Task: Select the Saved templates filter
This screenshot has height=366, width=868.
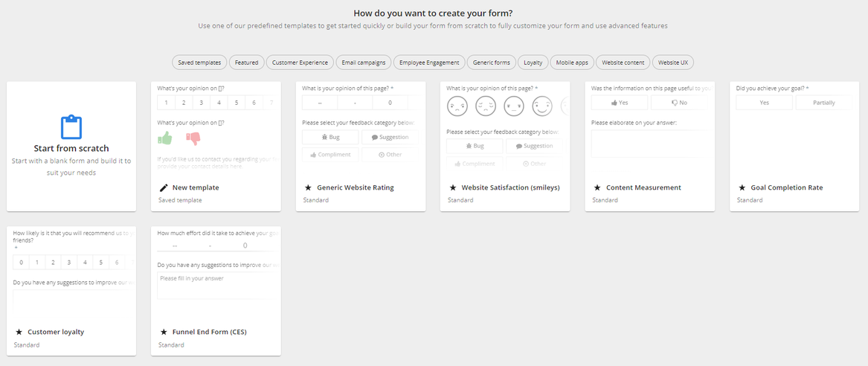Action: 199,62
